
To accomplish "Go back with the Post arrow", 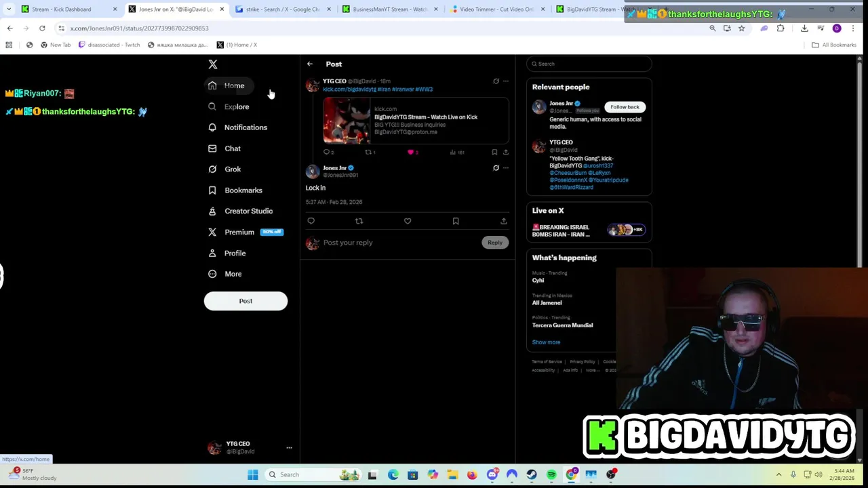I will tap(310, 64).
